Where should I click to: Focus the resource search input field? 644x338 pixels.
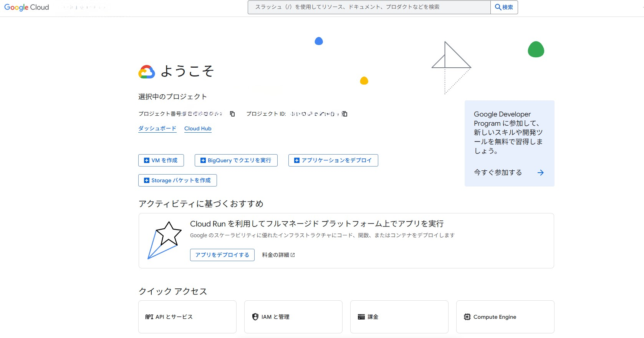coord(369,7)
